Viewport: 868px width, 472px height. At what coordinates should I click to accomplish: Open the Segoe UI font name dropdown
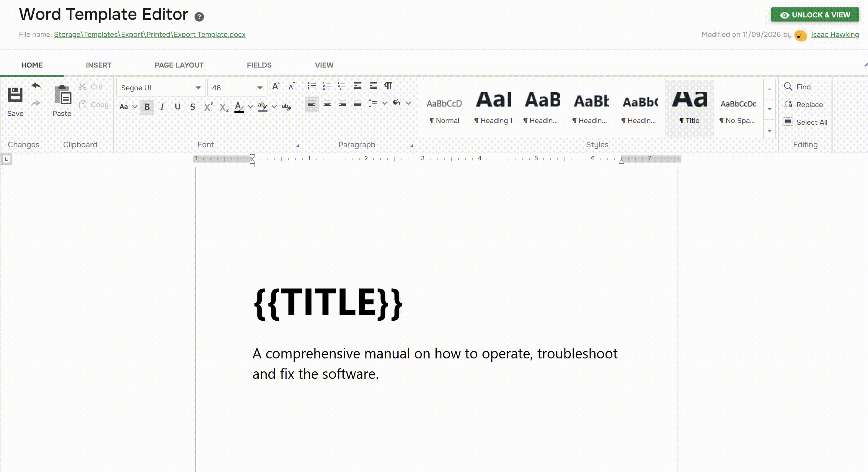[198, 88]
